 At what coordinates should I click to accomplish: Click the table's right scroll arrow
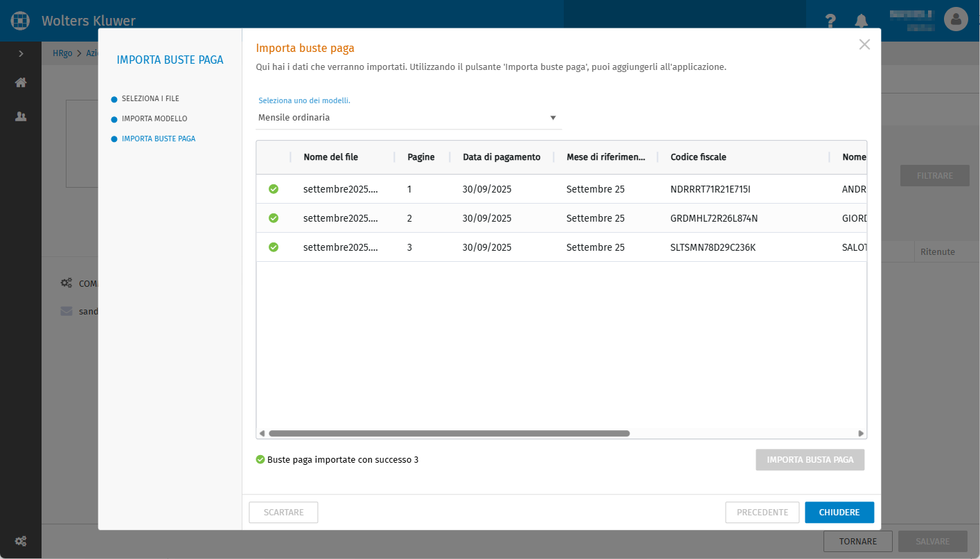(x=861, y=434)
